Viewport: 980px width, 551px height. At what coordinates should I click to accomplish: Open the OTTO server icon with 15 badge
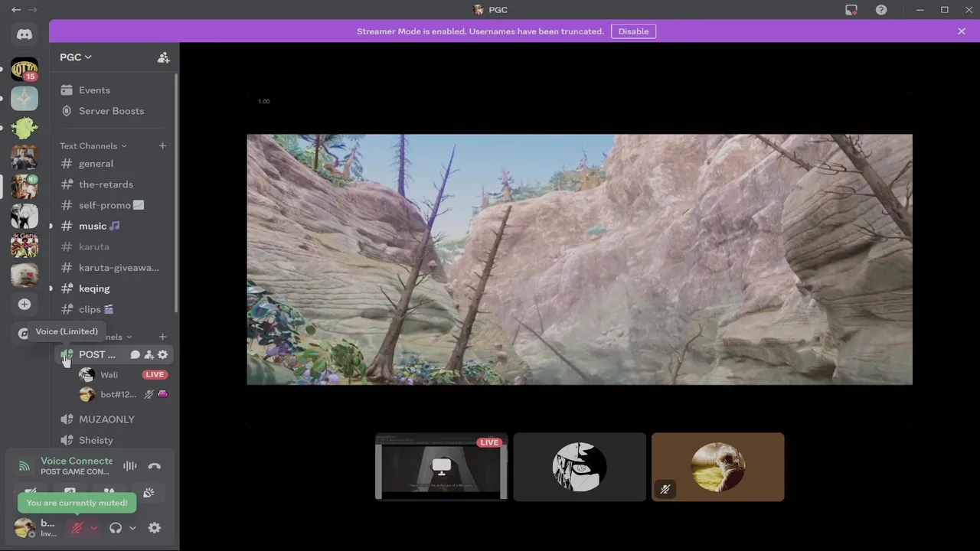tap(24, 70)
